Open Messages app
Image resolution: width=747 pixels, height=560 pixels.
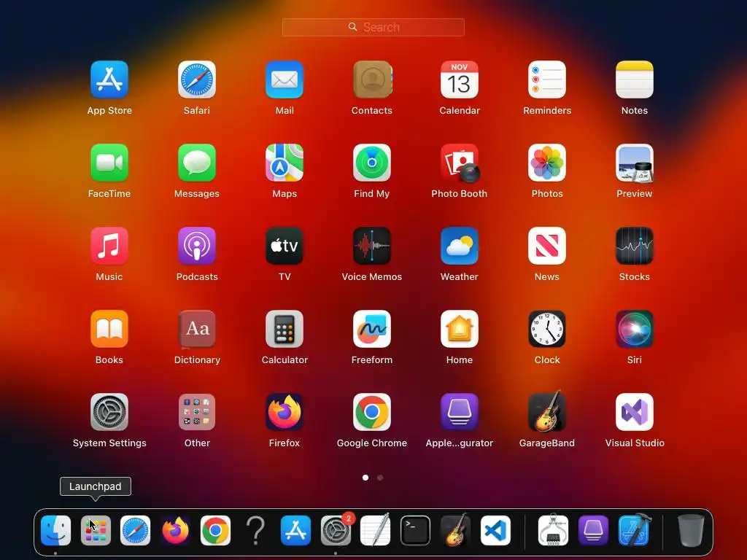point(197,163)
